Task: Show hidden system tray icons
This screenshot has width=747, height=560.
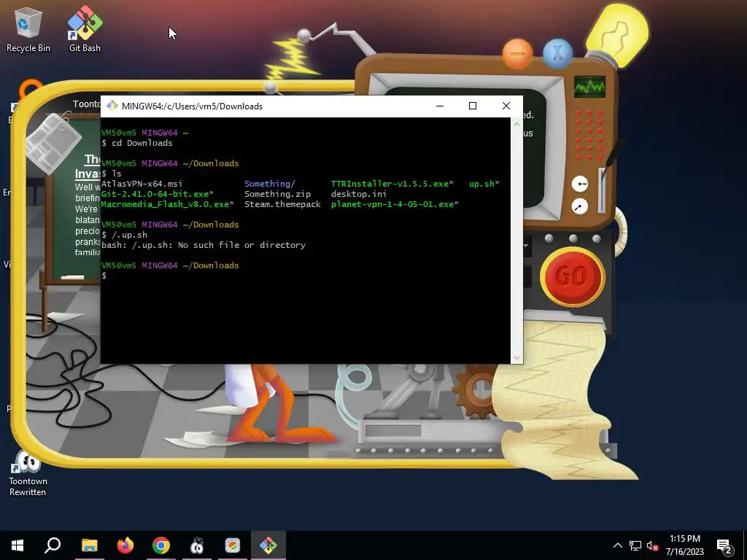Action: 617,545
